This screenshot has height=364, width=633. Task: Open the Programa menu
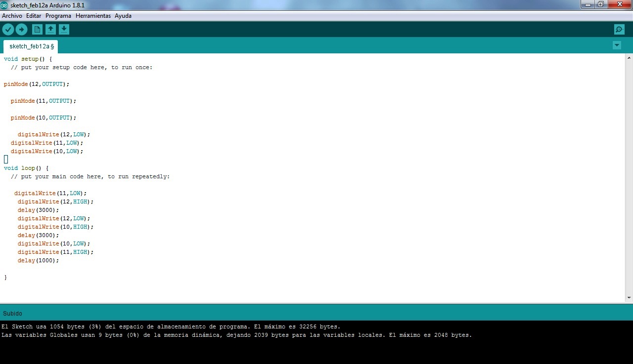point(58,16)
